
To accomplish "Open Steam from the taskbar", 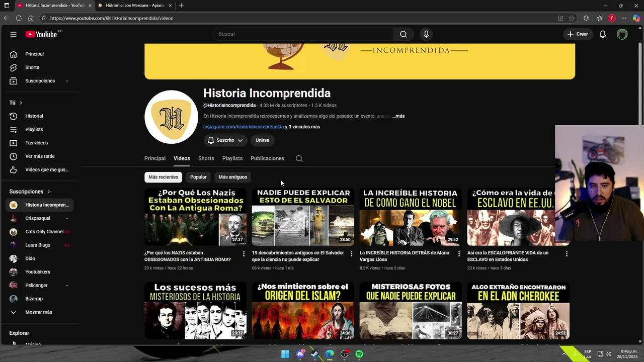I will (315, 354).
